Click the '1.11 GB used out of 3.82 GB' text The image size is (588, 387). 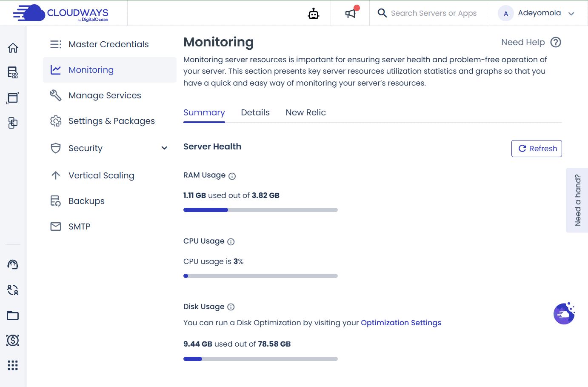pyautogui.click(x=231, y=195)
